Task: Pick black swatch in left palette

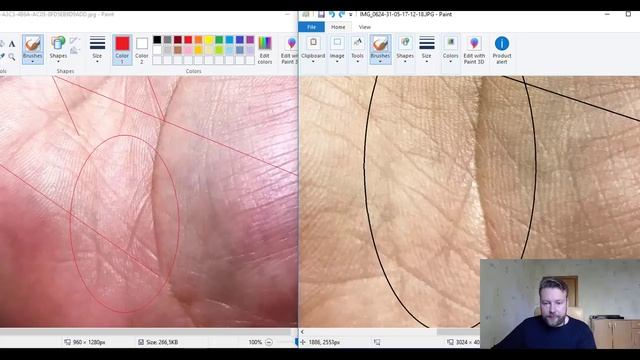Action: point(157,40)
